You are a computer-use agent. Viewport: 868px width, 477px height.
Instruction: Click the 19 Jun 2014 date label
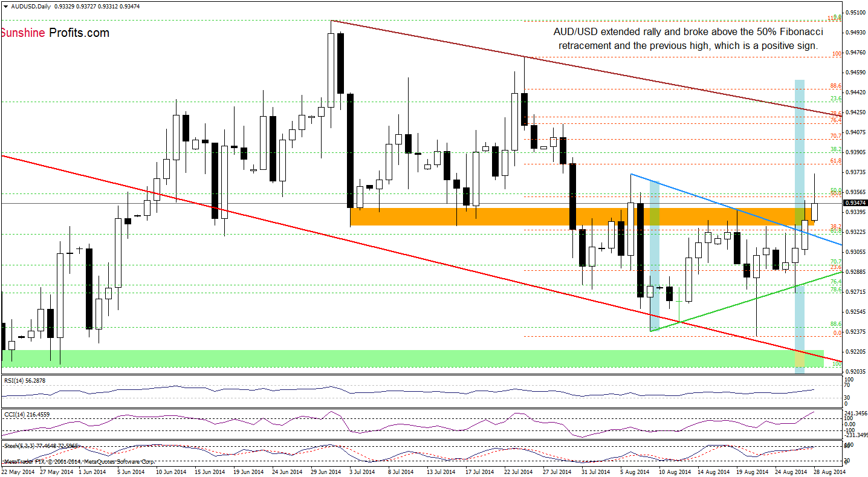[x=250, y=472]
